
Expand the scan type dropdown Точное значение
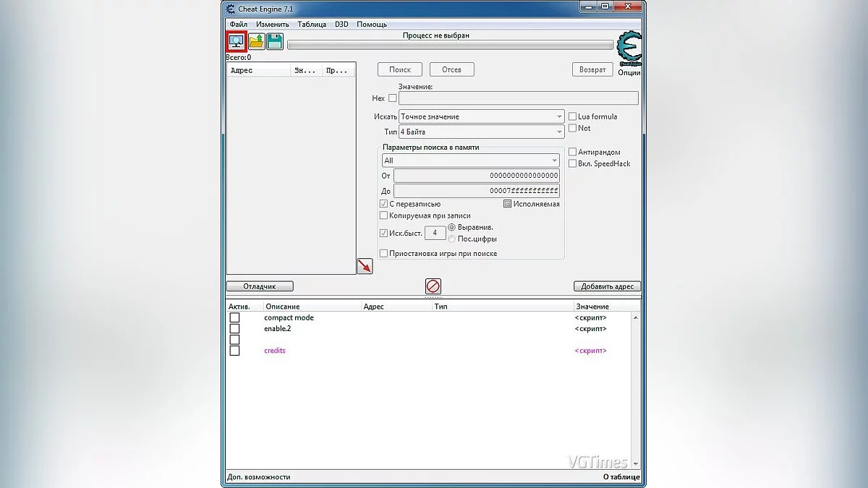click(481, 116)
